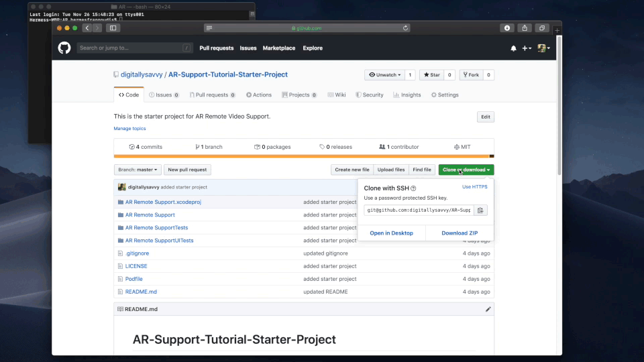View the 1 branch link
This screenshot has width=644, height=362.
coord(209,147)
